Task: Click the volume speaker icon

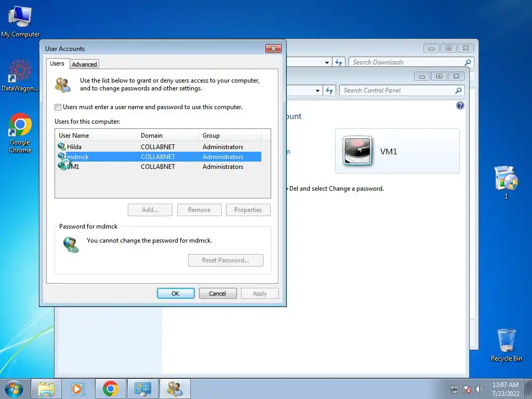Action: point(480,389)
